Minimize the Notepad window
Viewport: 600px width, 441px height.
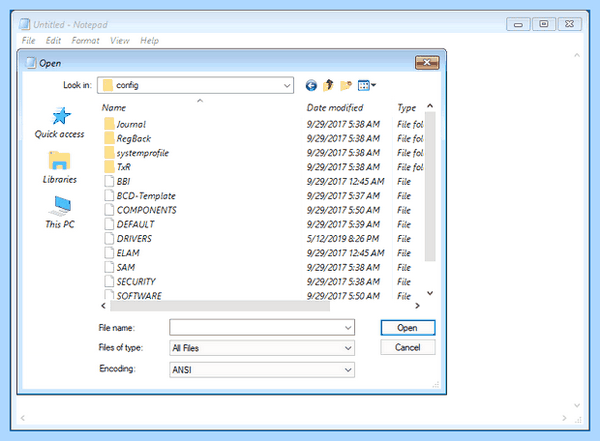(x=518, y=24)
